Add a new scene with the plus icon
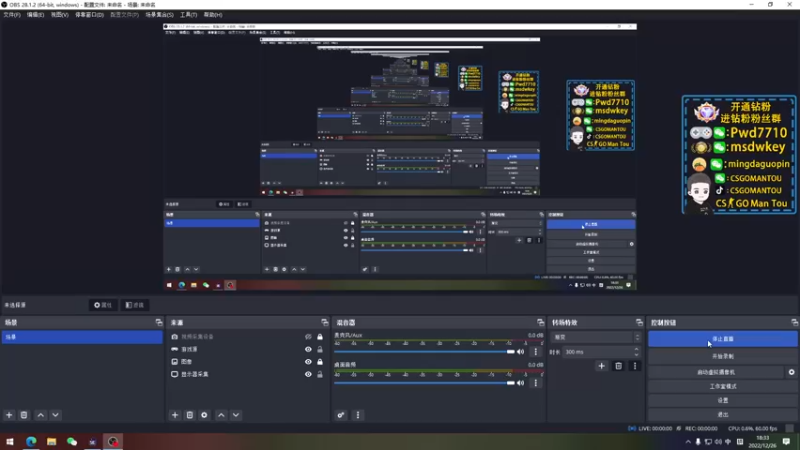 point(9,415)
